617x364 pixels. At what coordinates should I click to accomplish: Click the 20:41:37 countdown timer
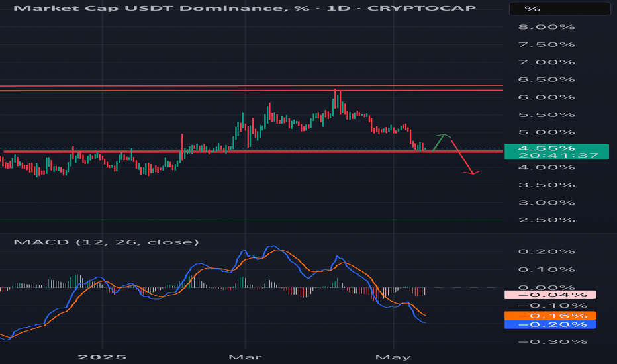tap(559, 156)
